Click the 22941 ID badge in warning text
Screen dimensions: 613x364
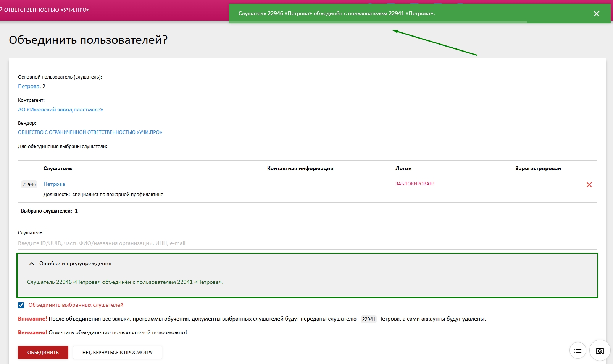pyautogui.click(x=369, y=319)
